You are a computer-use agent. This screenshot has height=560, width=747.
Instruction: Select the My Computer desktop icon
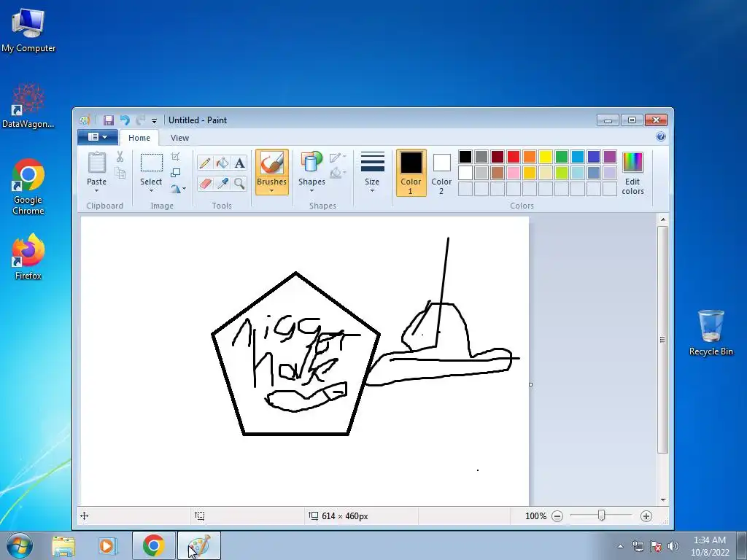click(x=28, y=29)
